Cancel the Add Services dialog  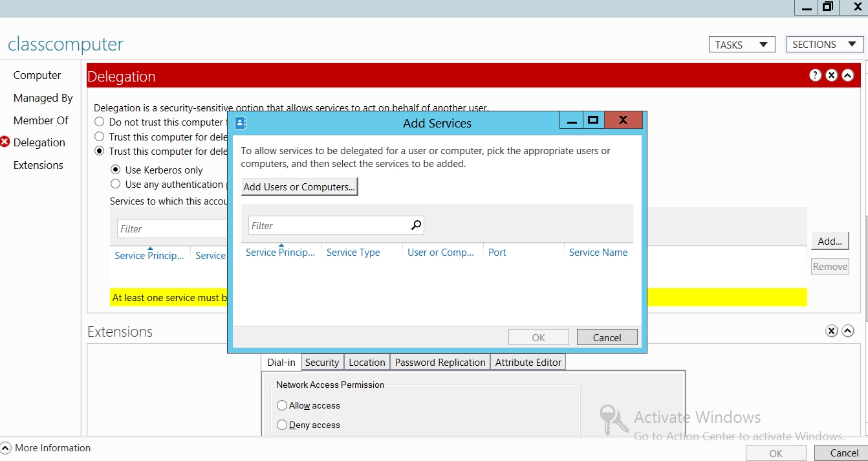tap(607, 337)
